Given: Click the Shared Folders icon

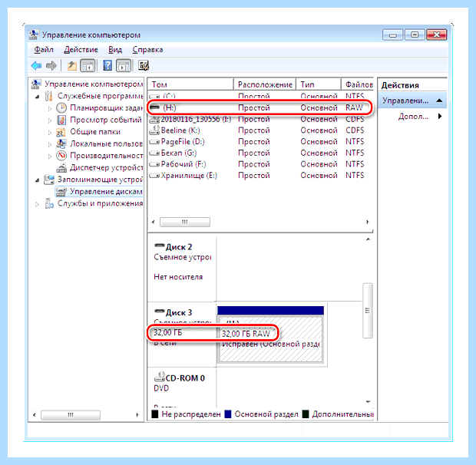Looking at the screenshot, I should point(61,132).
